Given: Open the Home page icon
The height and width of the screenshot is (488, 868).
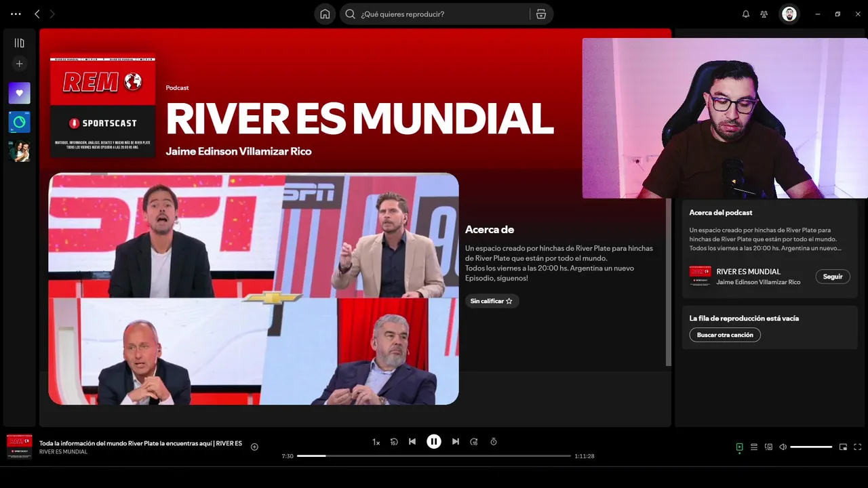Looking at the screenshot, I should (325, 14).
